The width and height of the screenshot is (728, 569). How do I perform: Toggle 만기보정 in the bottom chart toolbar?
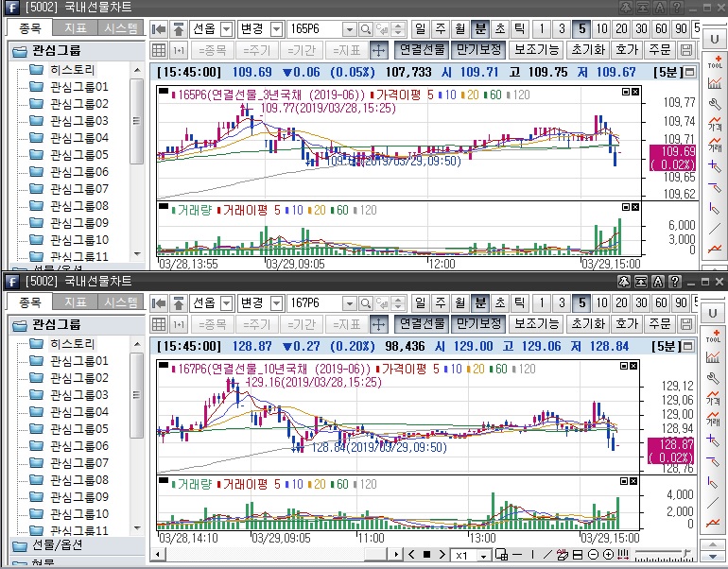coord(478,323)
